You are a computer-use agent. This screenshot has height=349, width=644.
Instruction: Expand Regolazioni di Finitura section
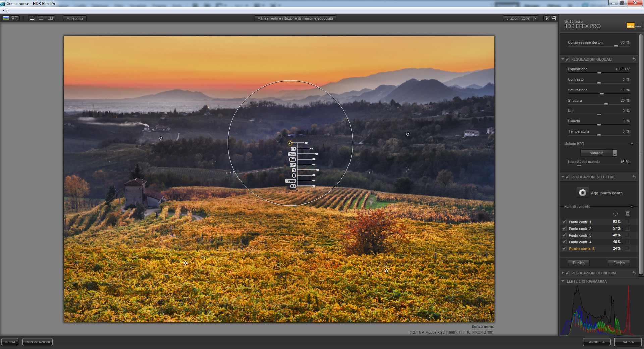(x=563, y=273)
